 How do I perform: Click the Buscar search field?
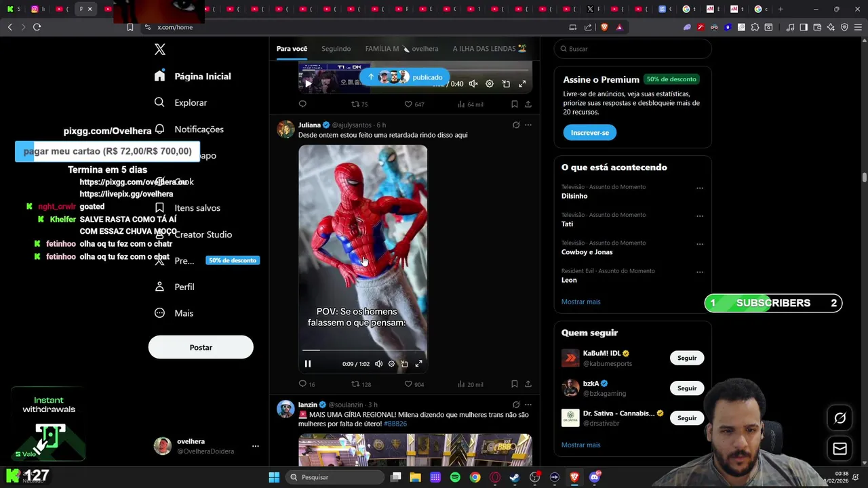point(633,49)
